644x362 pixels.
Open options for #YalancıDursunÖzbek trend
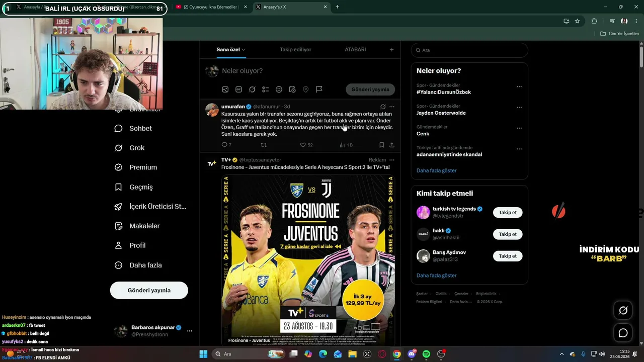pyautogui.click(x=519, y=86)
